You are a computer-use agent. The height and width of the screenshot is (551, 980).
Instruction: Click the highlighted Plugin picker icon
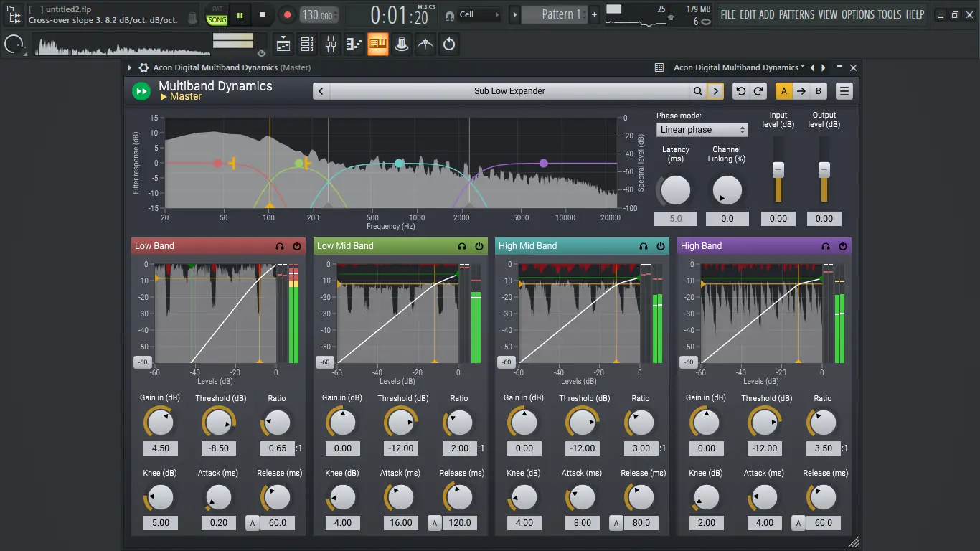click(x=378, y=44)
